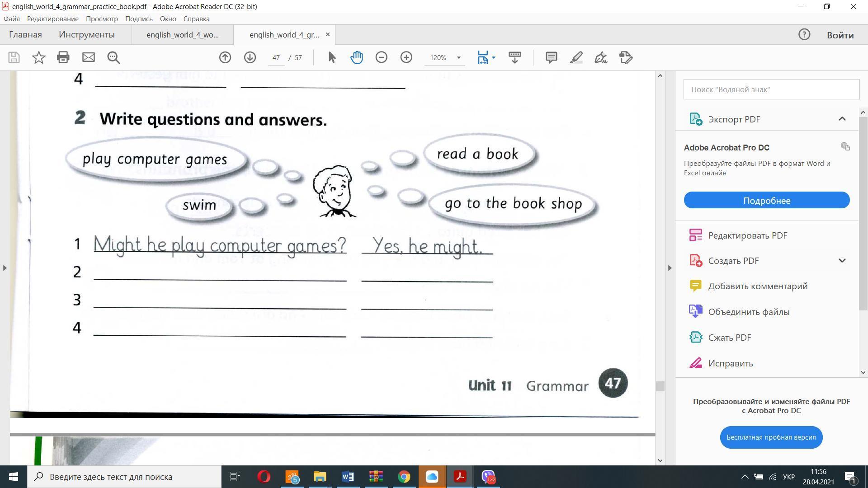Open the find text magnifier
Screen dimensions: 868x488
pos(113,57)
